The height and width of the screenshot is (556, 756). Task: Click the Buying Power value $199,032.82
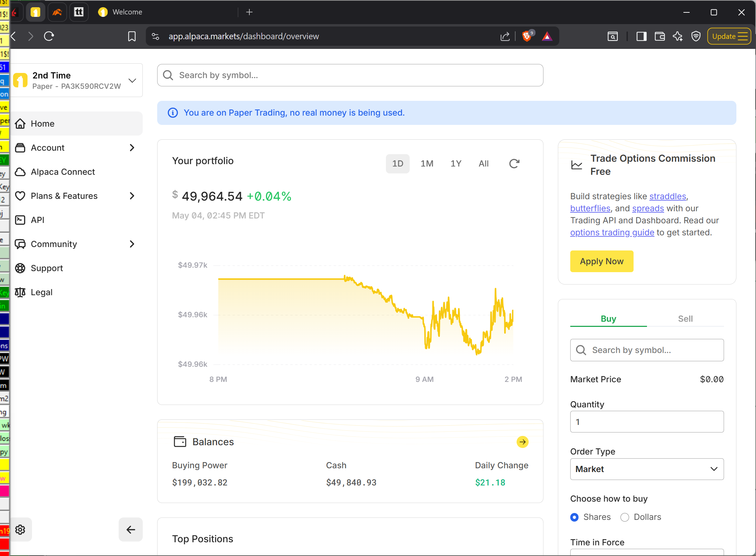click(x=200, y=482)
